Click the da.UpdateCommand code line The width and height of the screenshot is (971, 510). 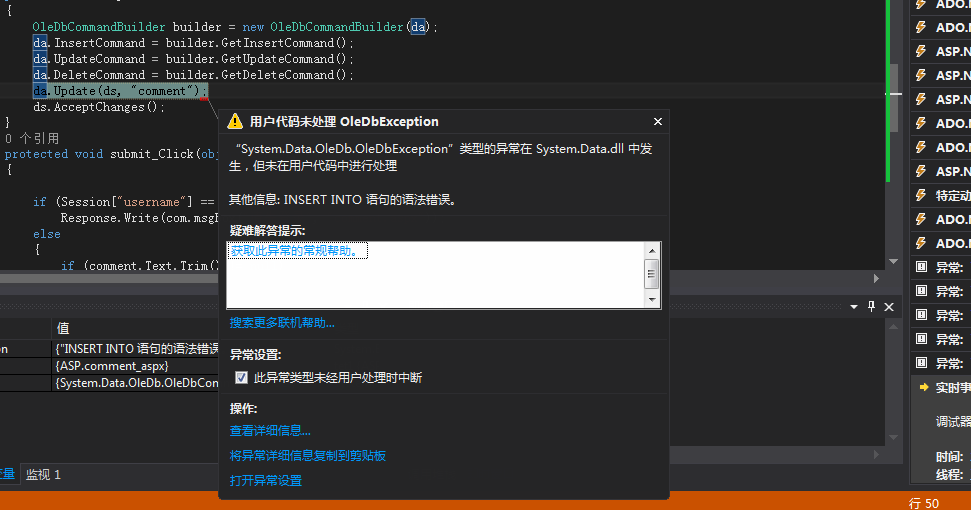click(x=194, y=59)
